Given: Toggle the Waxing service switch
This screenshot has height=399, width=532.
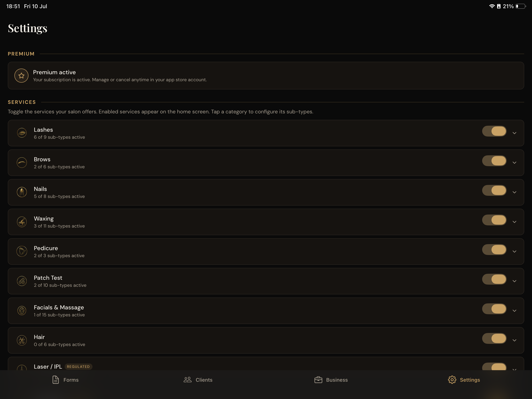Looking at the screenshot, I should (494, 220).
